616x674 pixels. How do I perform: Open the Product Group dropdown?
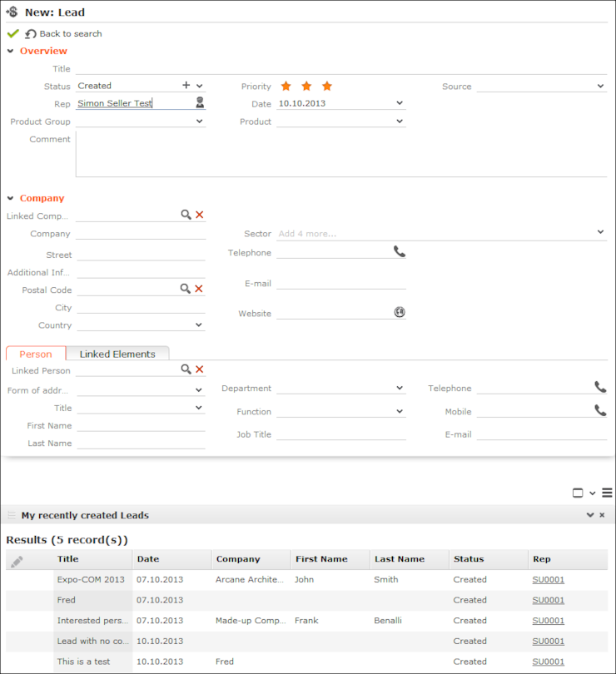click(199, 121)
